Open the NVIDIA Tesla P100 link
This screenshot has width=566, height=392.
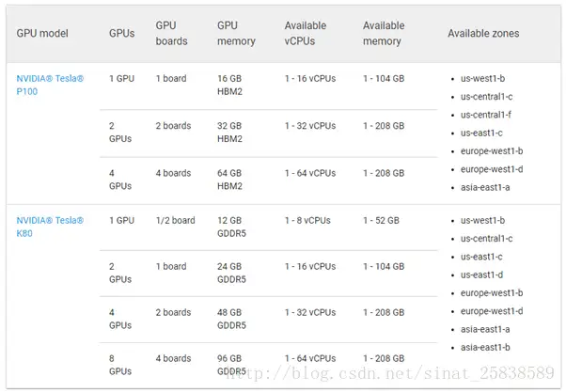click(50, 85)
